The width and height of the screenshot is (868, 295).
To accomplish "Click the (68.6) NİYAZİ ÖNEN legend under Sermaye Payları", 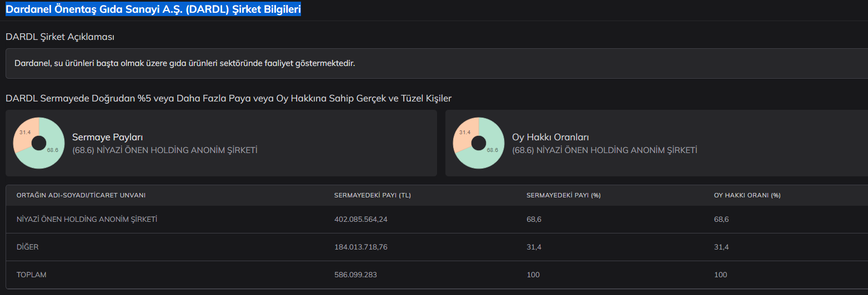I will pos(165,150).
